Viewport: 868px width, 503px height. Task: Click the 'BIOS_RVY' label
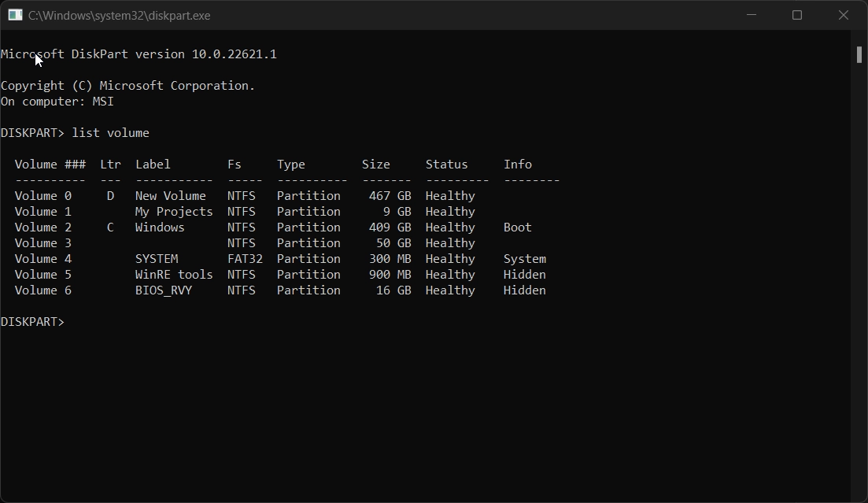164,290
